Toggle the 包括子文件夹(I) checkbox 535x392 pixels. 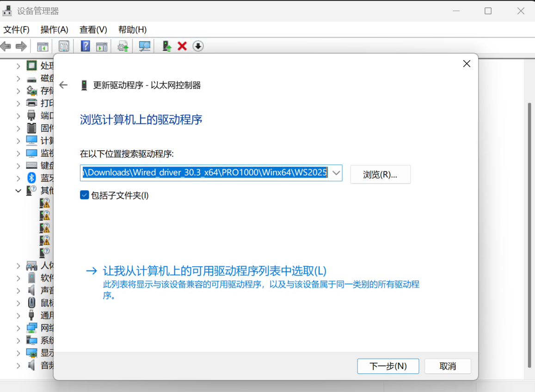(84, 195)
